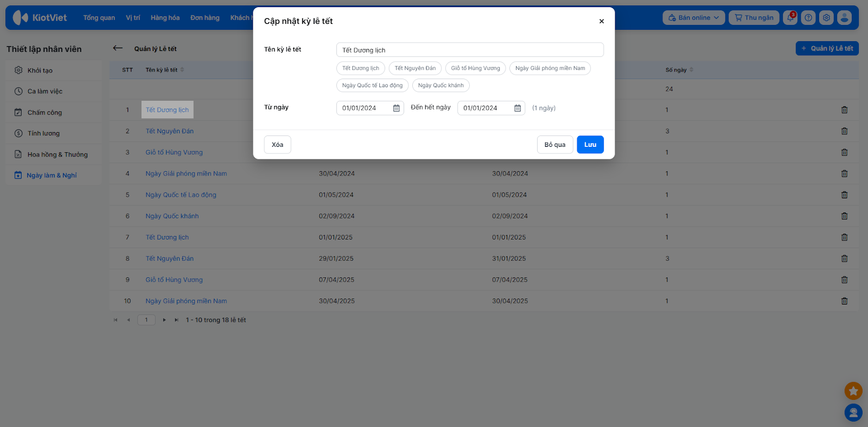Image resolution: width=868 pixels, height=427 pixels.
Task: Choose the Ngày Quốc tế Lao động chip
Action: 373,86
